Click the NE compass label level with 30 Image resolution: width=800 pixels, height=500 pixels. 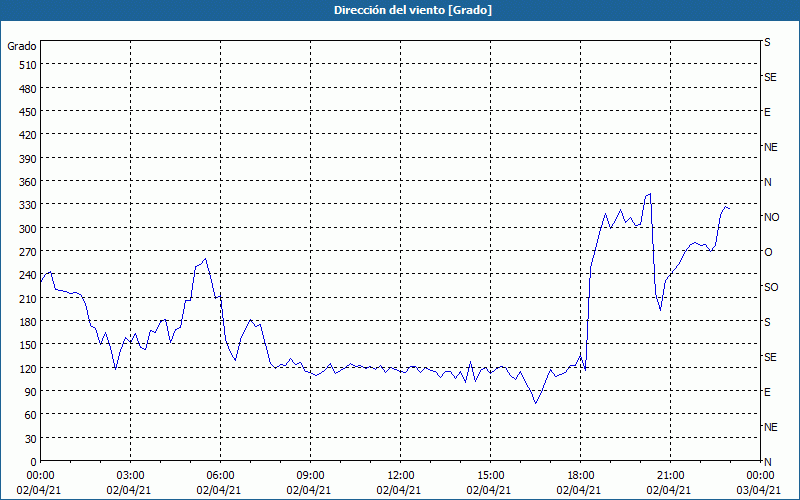[x=770, y=427]
